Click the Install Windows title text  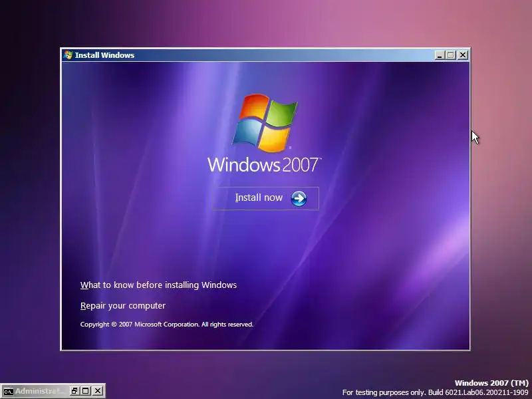[104, 55]
